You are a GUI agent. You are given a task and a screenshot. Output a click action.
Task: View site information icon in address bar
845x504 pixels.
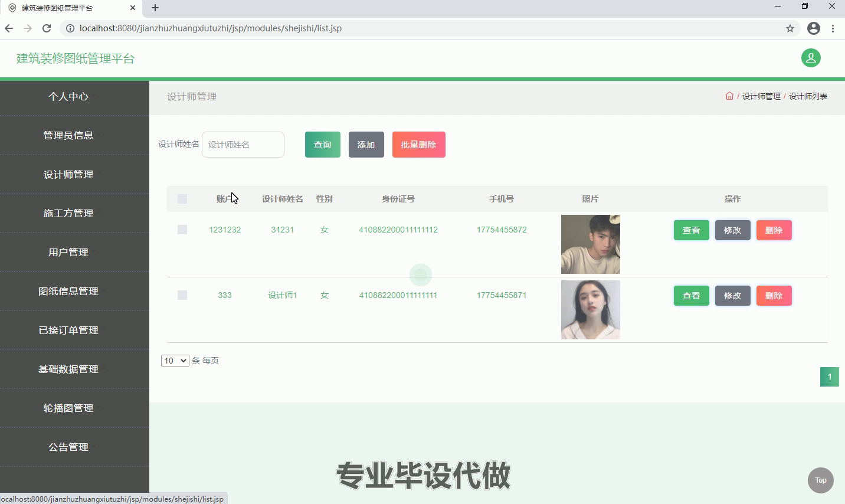coord(70,28)
